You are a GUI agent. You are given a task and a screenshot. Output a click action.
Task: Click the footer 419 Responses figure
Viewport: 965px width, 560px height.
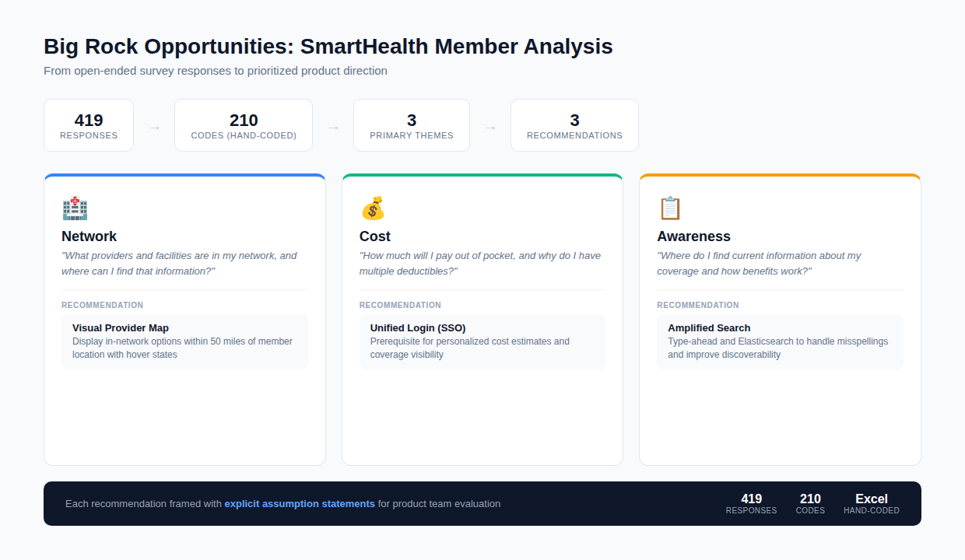[752, 504]
